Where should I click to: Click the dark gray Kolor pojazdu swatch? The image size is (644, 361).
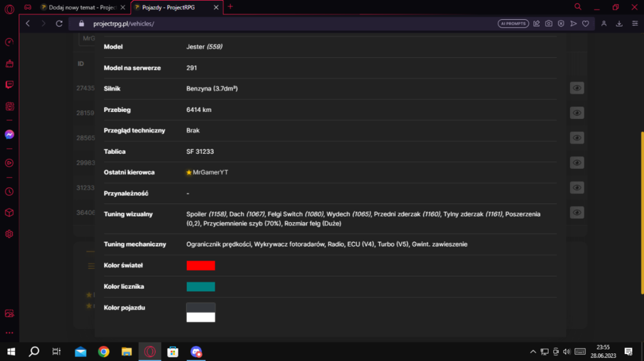200,308
